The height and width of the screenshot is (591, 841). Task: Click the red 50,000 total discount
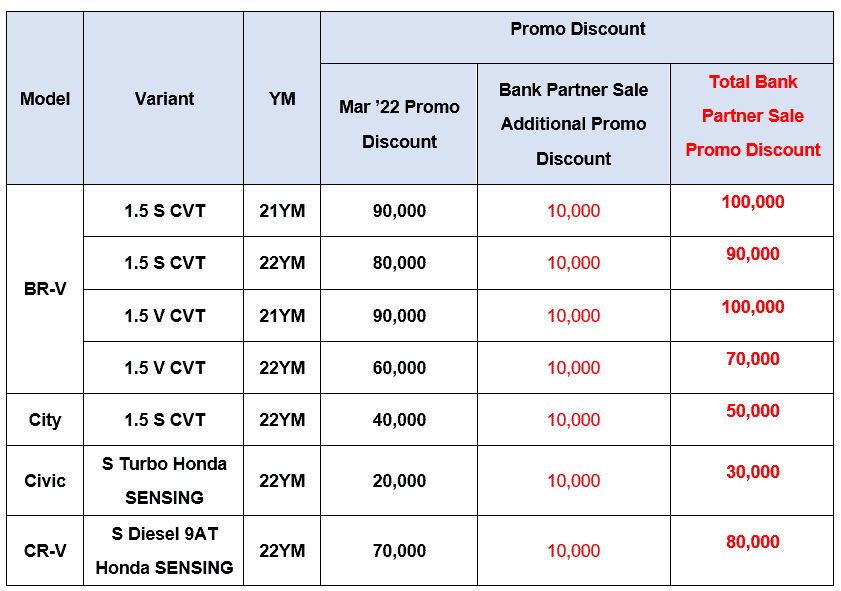tap(752, 411)
